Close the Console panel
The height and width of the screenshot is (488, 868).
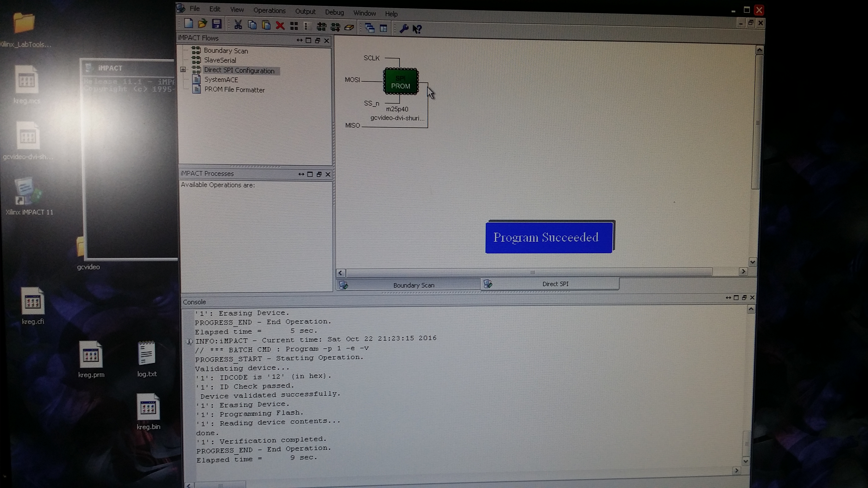[752, 298]
